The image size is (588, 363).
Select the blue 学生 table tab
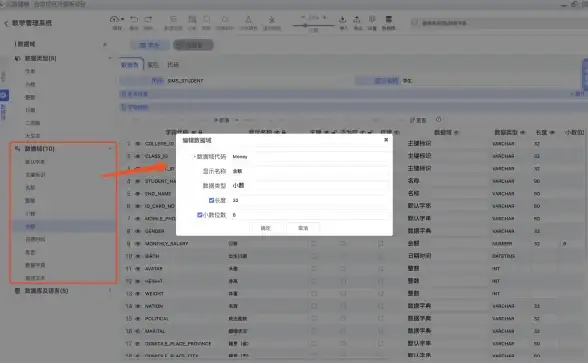point(150,45)
